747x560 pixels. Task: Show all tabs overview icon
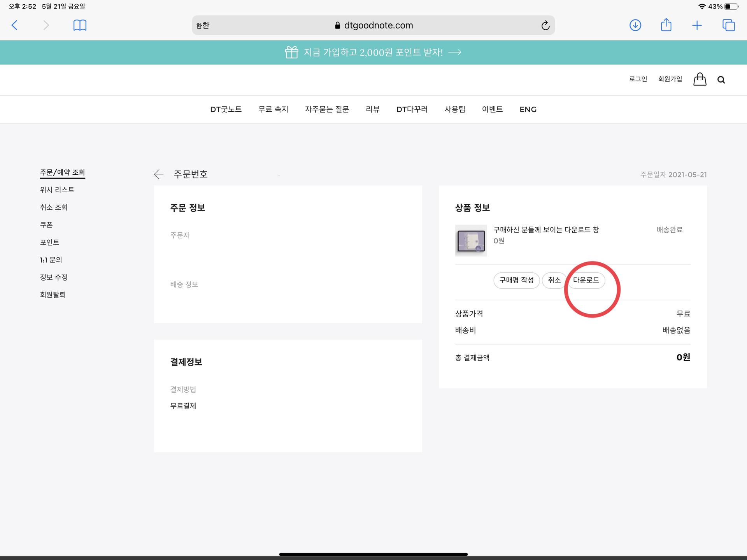pyautogui.click(x=728, y=25)
